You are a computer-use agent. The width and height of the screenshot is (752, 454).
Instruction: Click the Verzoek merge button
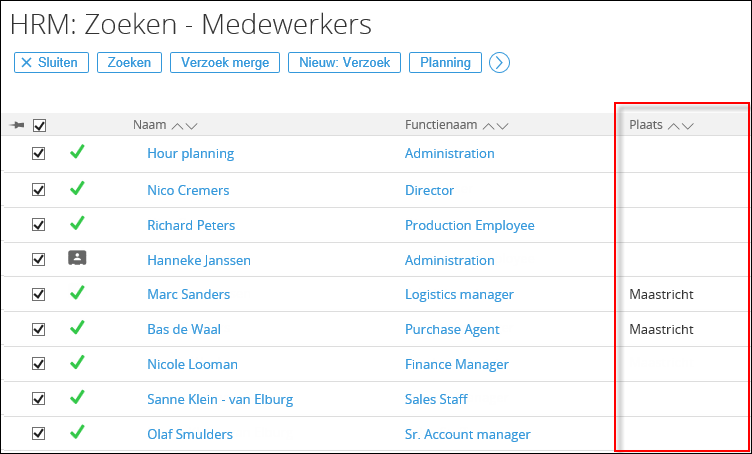[225, 63]
